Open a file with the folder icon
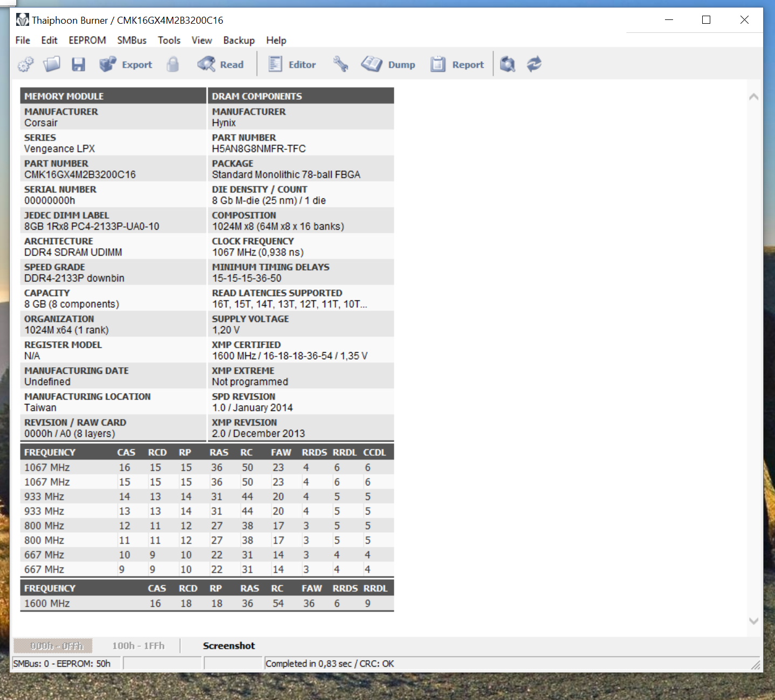The height and width of the screenshot is (700, 775). pyautogui.click(x=52, y=65)
